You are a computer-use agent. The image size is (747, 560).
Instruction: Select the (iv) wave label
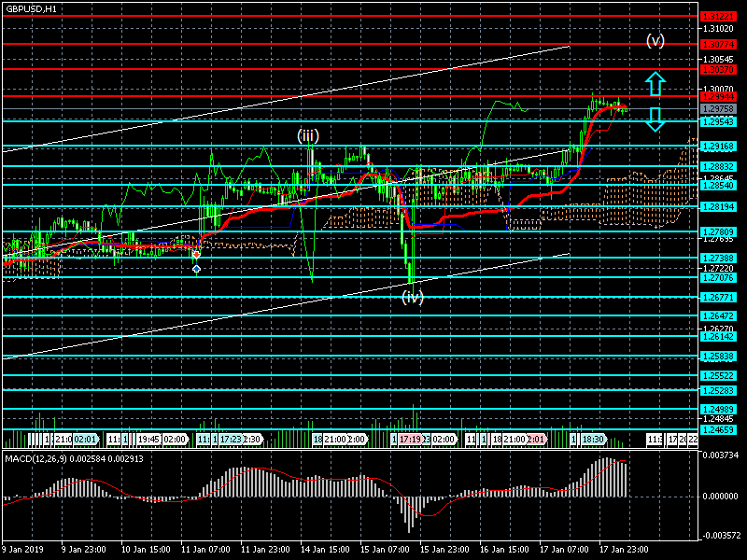coord(412,297)
